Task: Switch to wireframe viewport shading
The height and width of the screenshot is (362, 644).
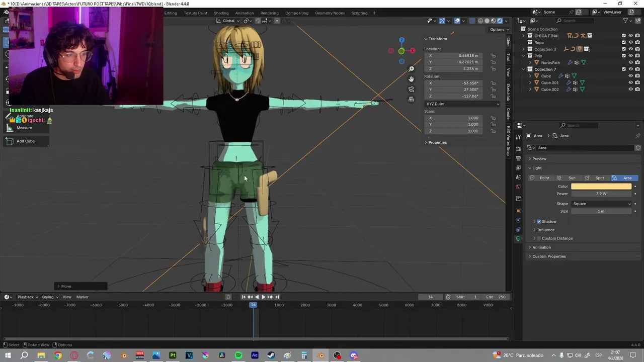Action: click(x=480, y=21)
